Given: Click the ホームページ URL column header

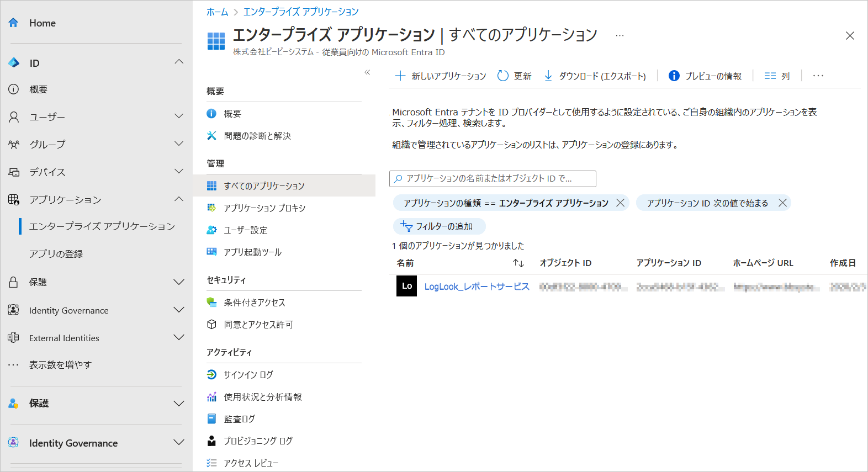Looking at the screenshot, I should [763, 263].
